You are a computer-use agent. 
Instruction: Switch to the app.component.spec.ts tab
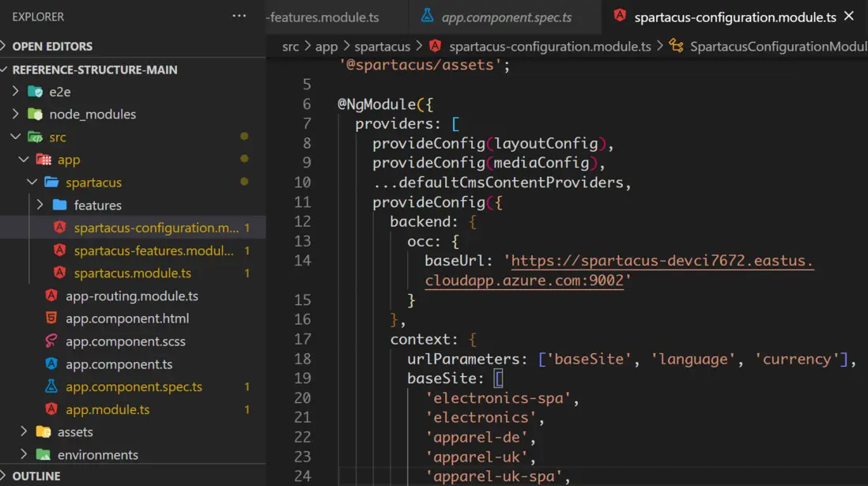506,17
